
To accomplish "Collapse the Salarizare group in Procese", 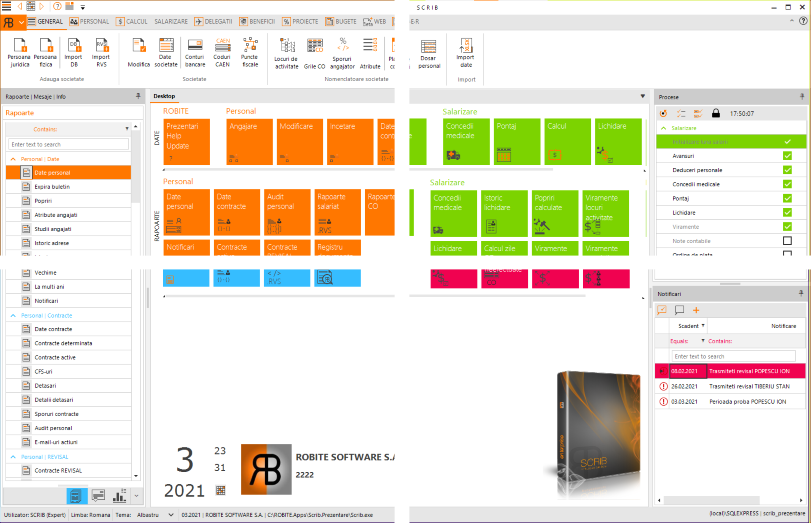I will [665, 128].
